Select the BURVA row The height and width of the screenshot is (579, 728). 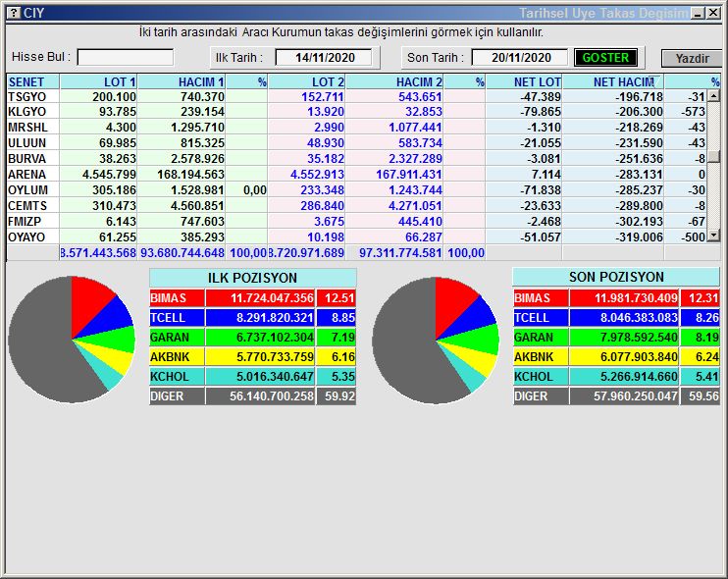pyautogui.click(x=356, y=158)
